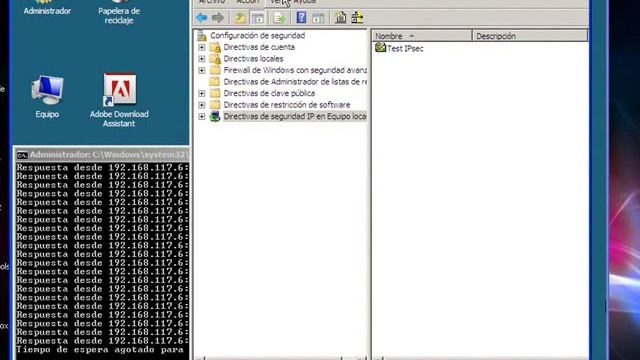This screenshot has height=360, width=640.
Task: Click Tiempo de espera agotado line in console
Action: (100, 350)
